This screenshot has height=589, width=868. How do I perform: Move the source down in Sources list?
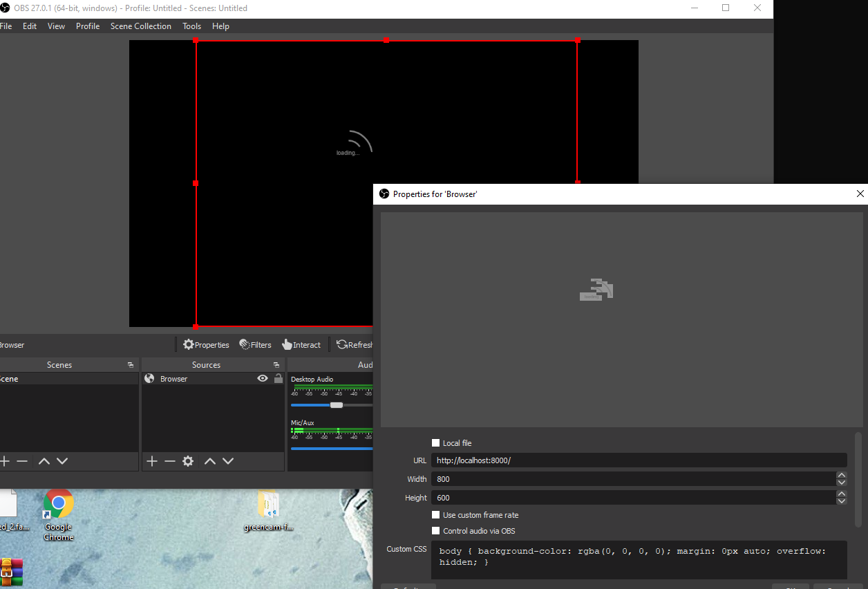tap(228, 461)
